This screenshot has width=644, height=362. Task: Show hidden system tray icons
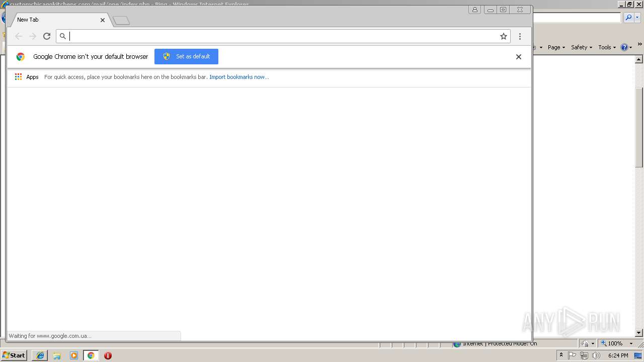(561, 355)
